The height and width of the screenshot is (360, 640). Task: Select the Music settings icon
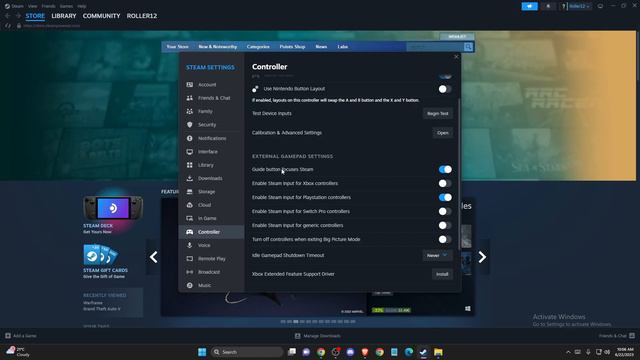190,285
